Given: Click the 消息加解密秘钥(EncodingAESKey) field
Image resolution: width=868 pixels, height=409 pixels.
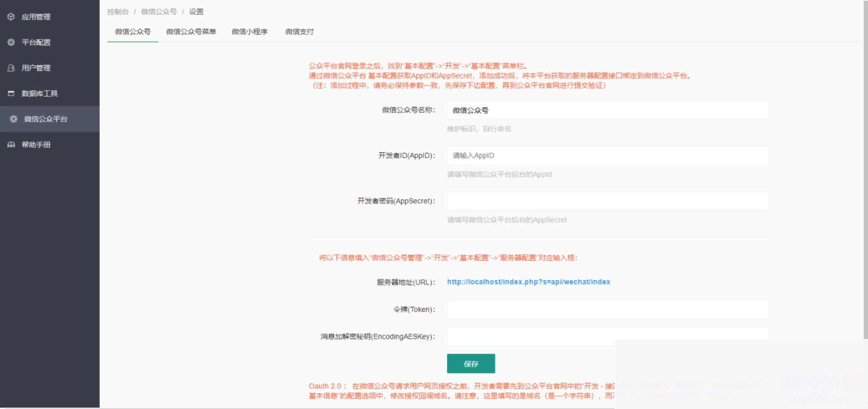Looking at the screenshot, I should pyautogui.click(x=607, y=336).
